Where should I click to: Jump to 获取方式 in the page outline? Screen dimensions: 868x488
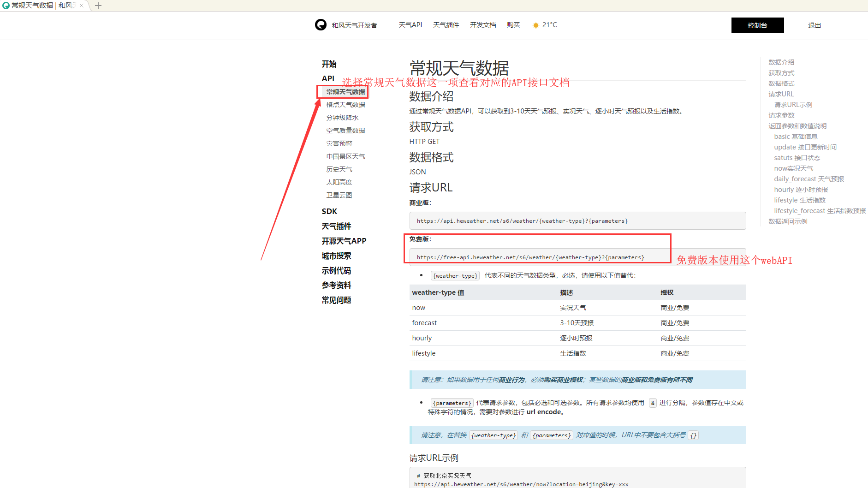click(x=781, y=73)
